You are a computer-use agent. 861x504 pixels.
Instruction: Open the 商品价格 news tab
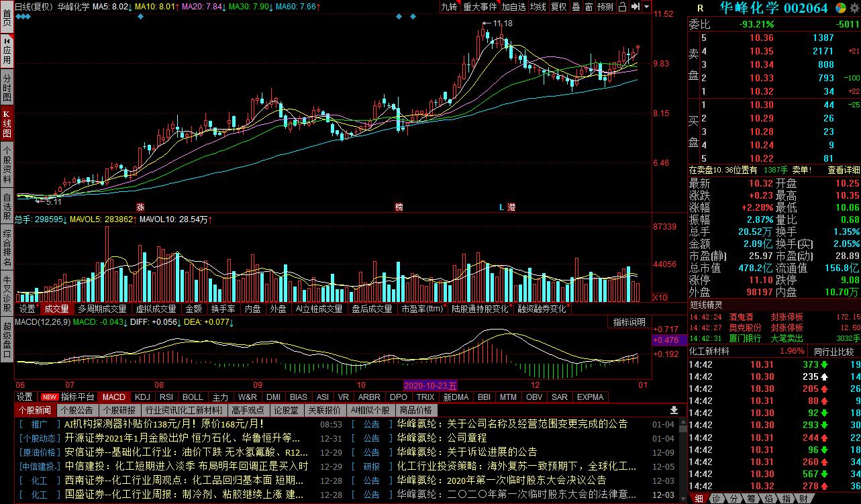[415, 410]
